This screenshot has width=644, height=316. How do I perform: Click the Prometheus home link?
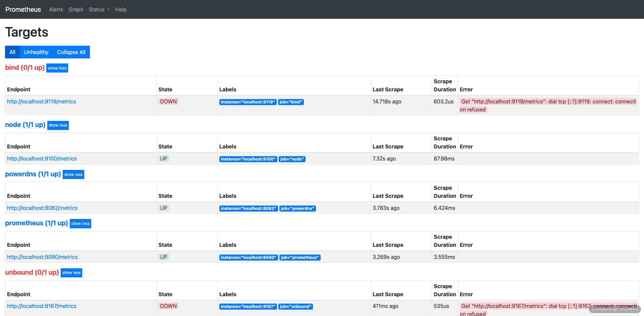[23, 9]
